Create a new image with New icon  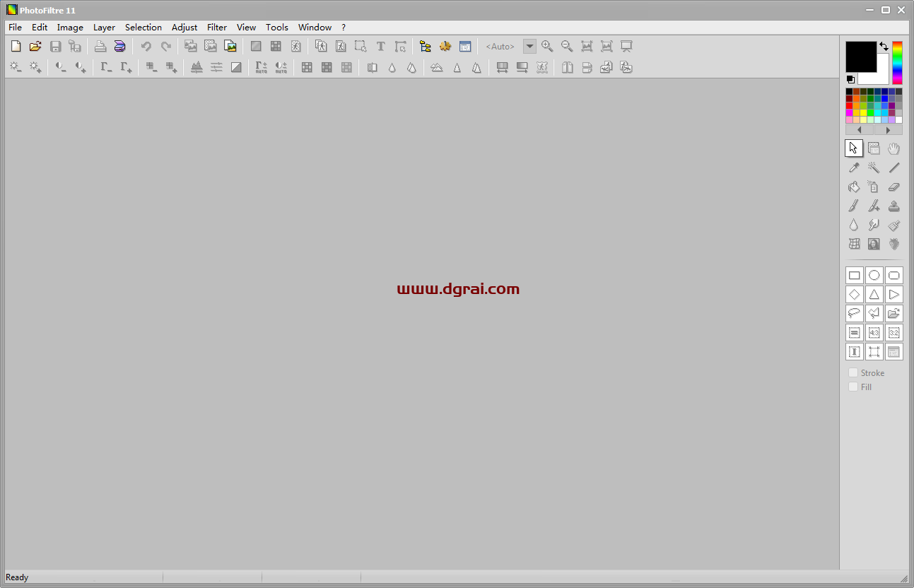pos(16,47)
